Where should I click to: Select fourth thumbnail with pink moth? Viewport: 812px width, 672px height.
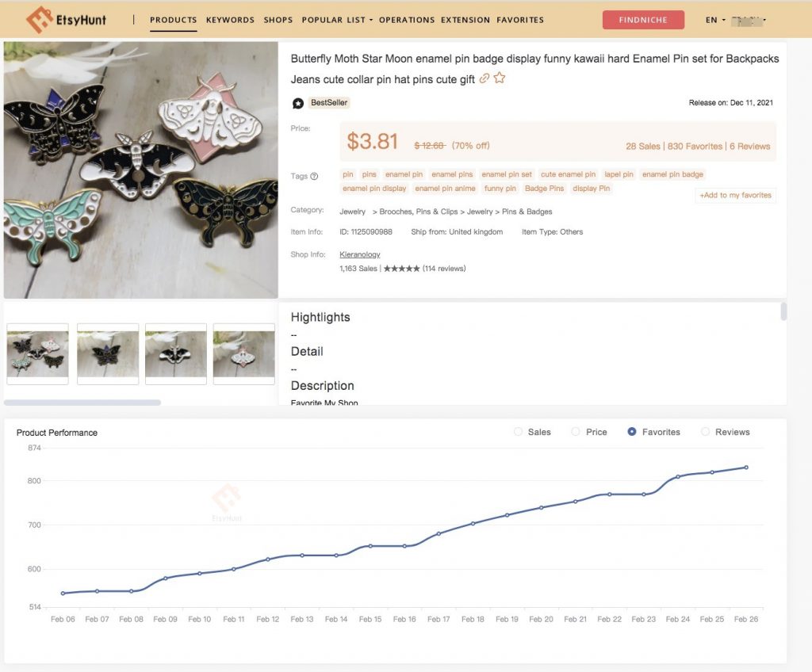(x=244, y=354)
